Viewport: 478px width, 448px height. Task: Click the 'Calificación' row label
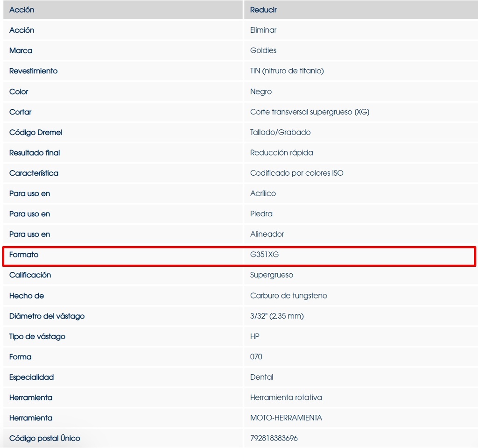[30, 275]
